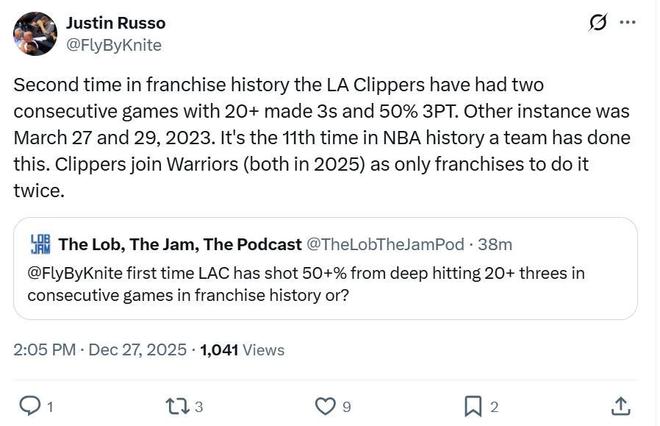Click the 2:05 PM Dec 27, 2025 timestamp
The image size is (660, 426).
(x=100, y=350)
